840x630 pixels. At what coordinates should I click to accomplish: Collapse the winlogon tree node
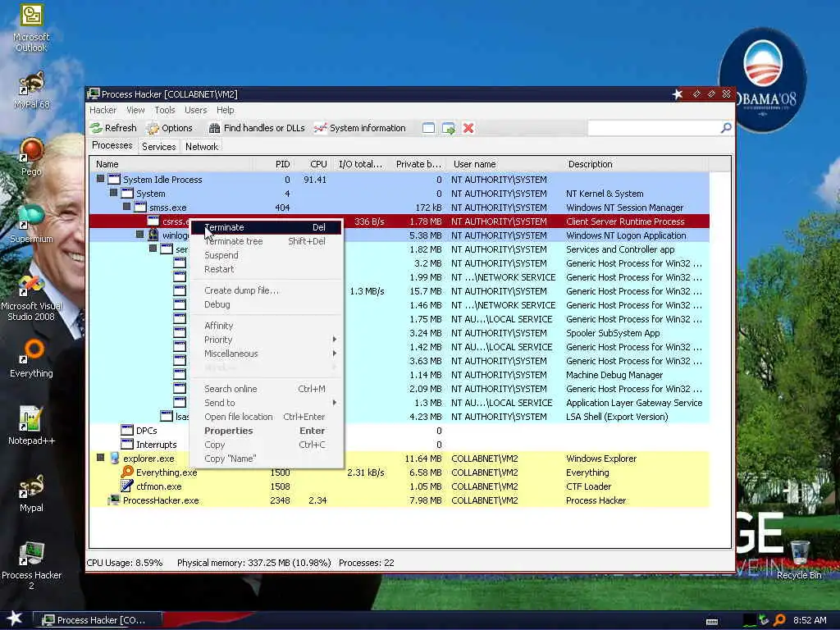point(139,235)
